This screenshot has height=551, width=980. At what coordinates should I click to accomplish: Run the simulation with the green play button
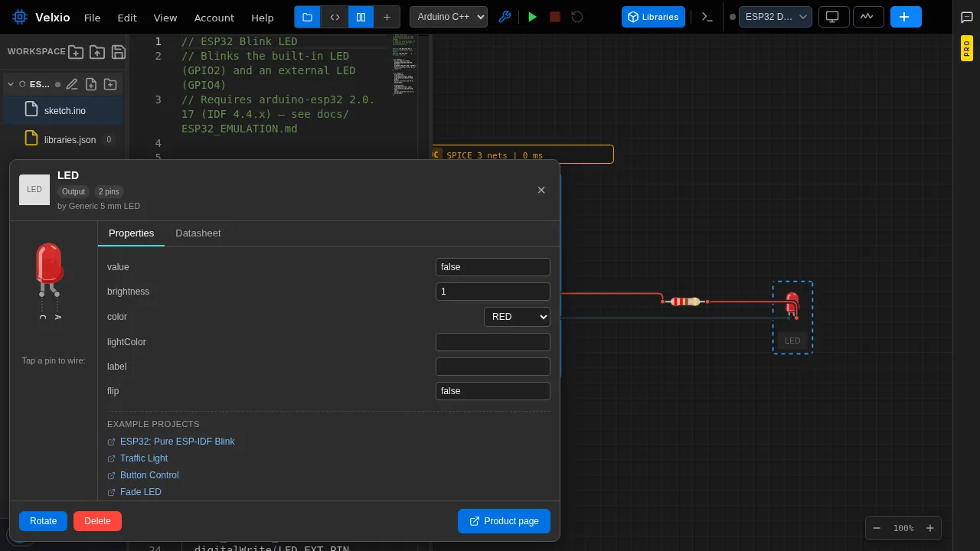[x=533, y=17]
